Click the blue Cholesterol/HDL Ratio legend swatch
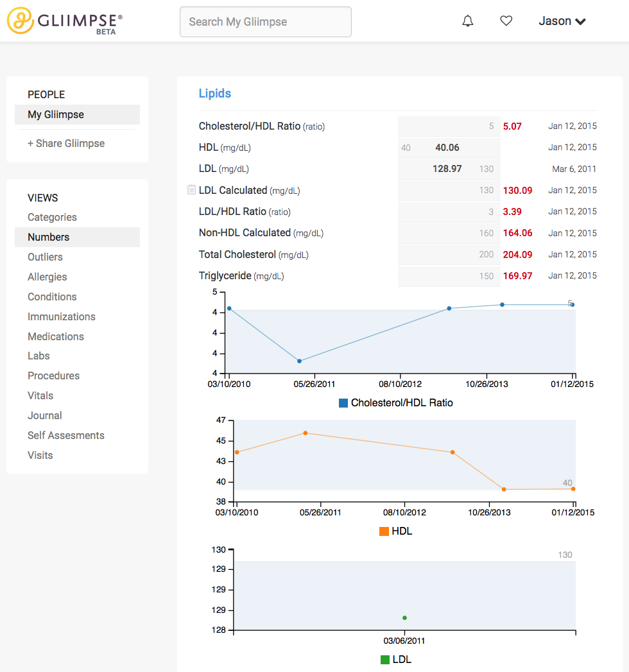 click(x=343, y=403)
